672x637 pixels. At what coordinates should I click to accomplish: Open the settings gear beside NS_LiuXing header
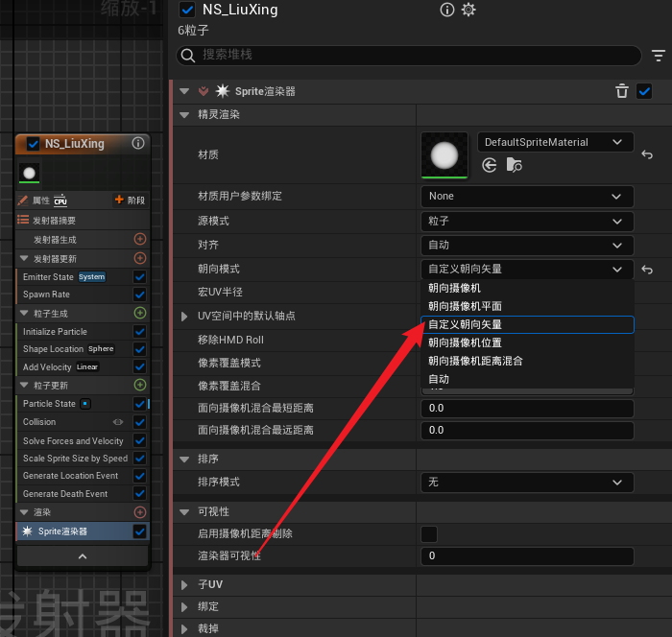tap(468, 10)
